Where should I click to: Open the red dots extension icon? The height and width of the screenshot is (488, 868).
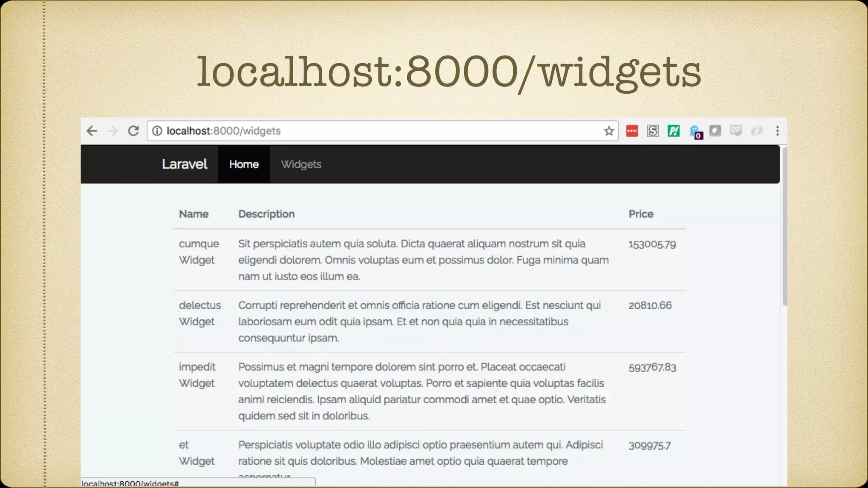click(632, 131)
